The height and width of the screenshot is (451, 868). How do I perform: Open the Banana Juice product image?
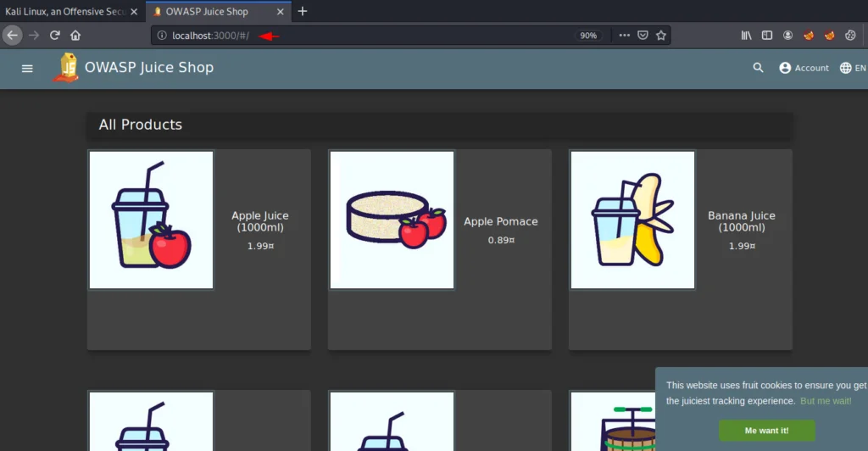pos(632,220)
